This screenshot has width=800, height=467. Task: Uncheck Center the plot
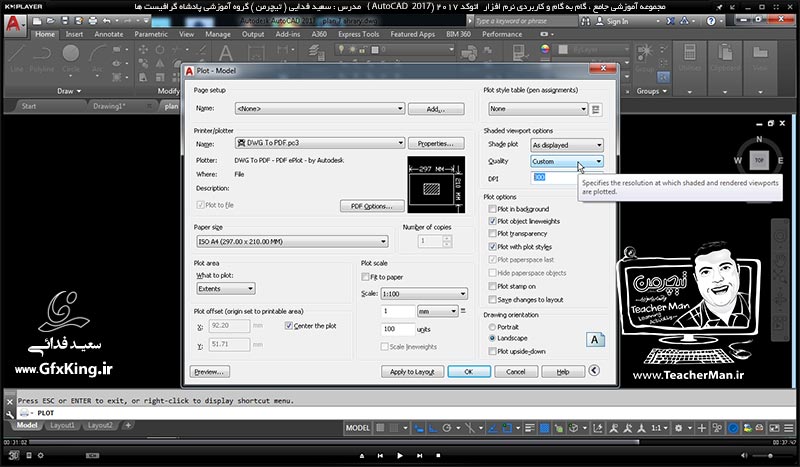click(288, 326)
